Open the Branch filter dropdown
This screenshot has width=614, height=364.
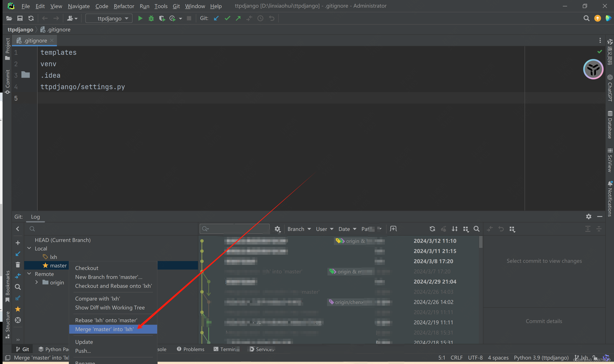click(x=298, y=229)
